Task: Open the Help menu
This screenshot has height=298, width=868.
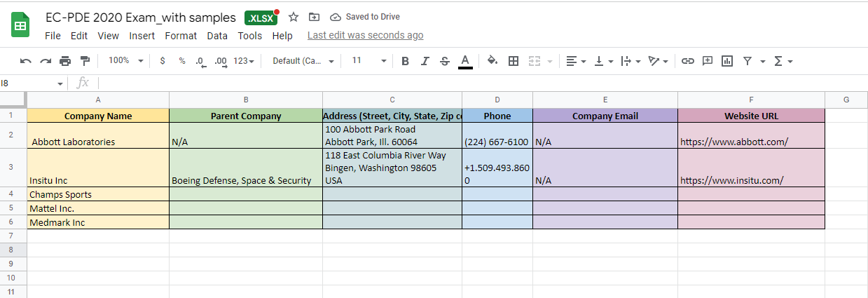Action: 282,36
